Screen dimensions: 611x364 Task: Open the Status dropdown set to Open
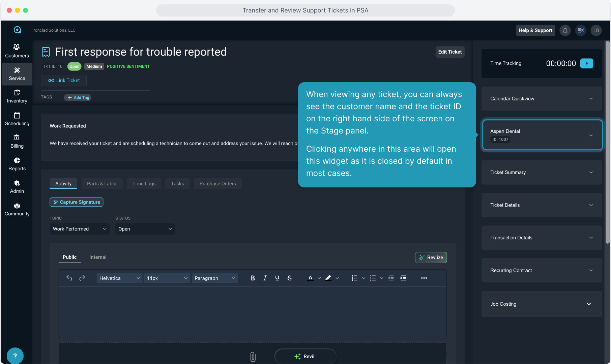coord(145,229)
